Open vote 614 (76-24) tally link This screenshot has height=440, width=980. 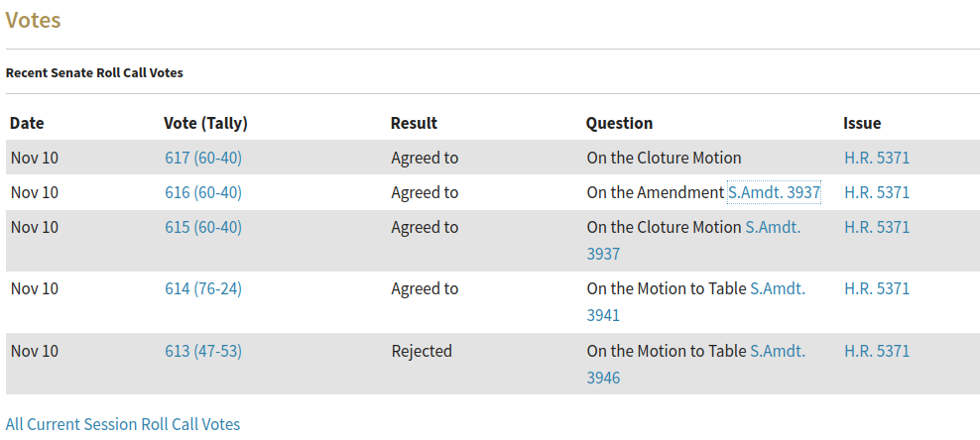[x=203, y=288]
